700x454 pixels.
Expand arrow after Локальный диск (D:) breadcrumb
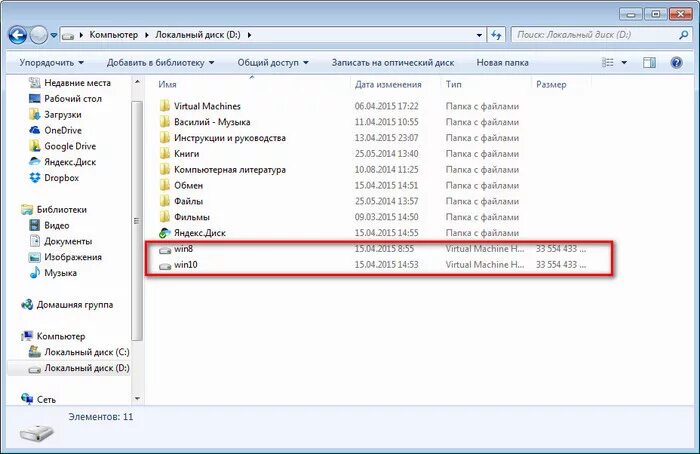click(x=249, y=35)
